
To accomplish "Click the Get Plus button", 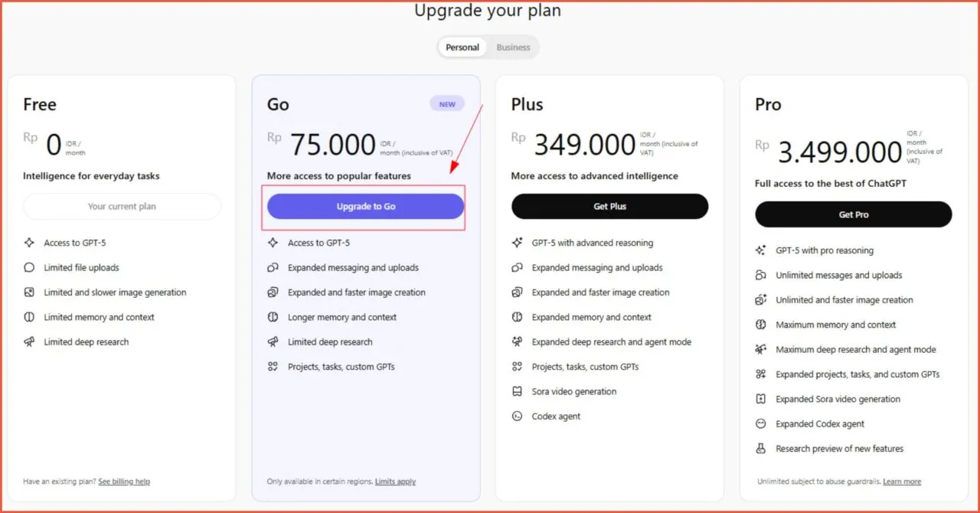I will (609, 207).
